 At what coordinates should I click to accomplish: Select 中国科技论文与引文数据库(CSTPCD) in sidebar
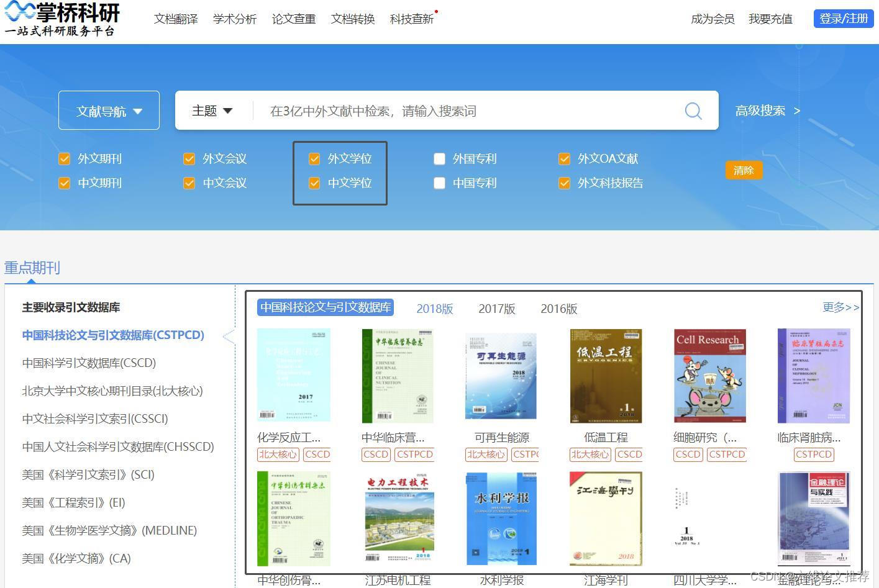point(113,335)
